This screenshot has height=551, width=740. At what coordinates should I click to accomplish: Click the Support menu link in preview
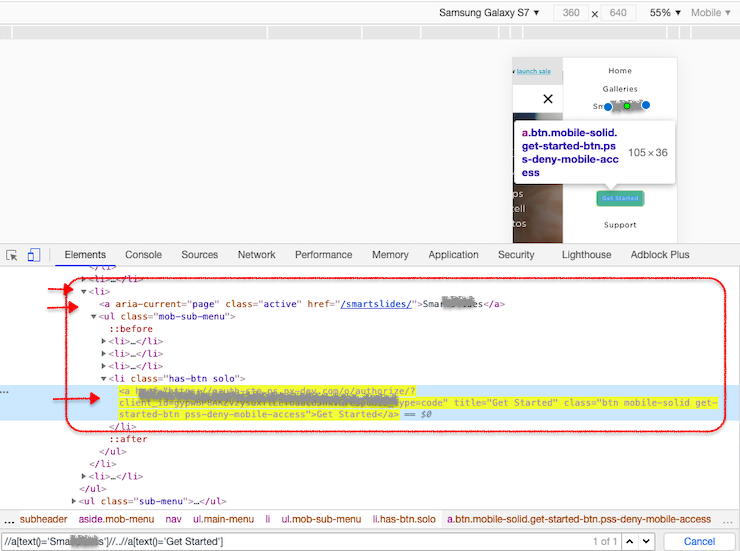coord(620,225)
